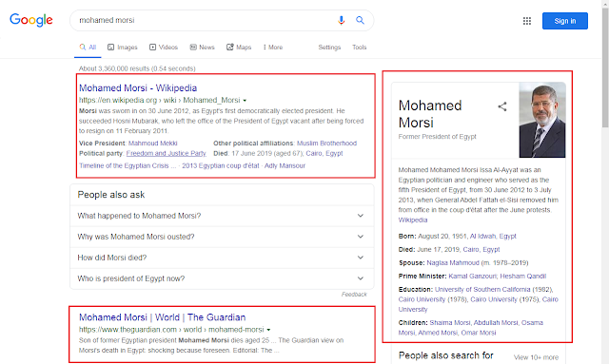
Task: Open the Google apps grid icon
Action: point(526,21)
